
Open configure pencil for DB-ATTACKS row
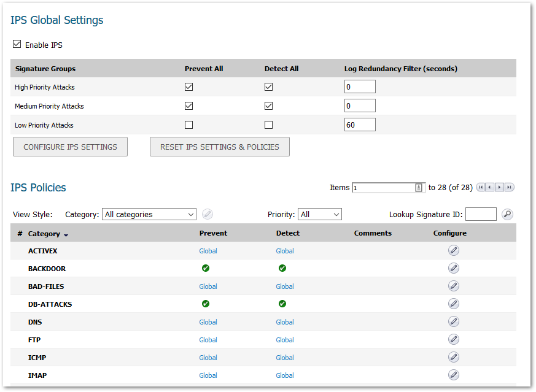point(453,304)
